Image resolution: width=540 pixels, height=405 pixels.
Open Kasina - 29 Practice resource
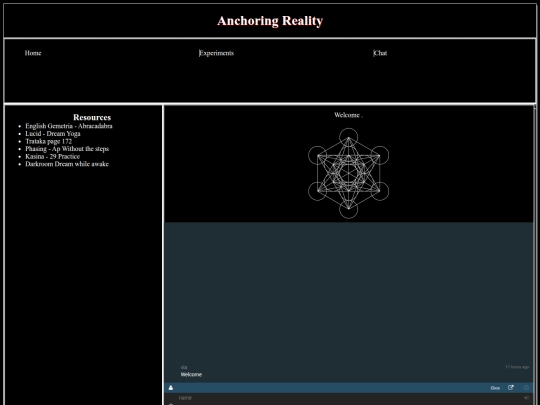[x=53, y=156]
